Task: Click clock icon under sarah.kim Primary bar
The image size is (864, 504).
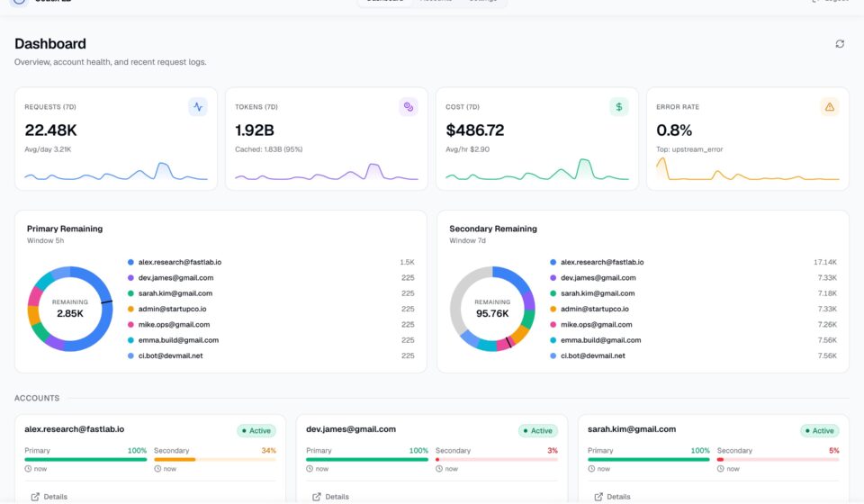Action: [x=591, y=469]
